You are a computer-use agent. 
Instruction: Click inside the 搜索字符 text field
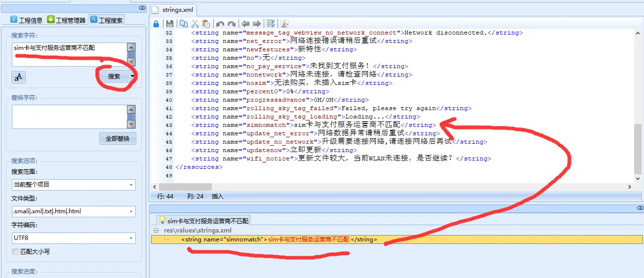[69, 54]
